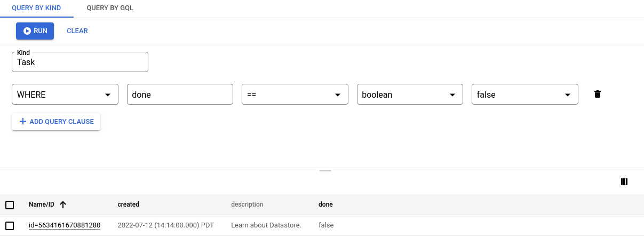Grab the panel resize handle divider
This screenshot has height=236, width=644.
point(325,171)
